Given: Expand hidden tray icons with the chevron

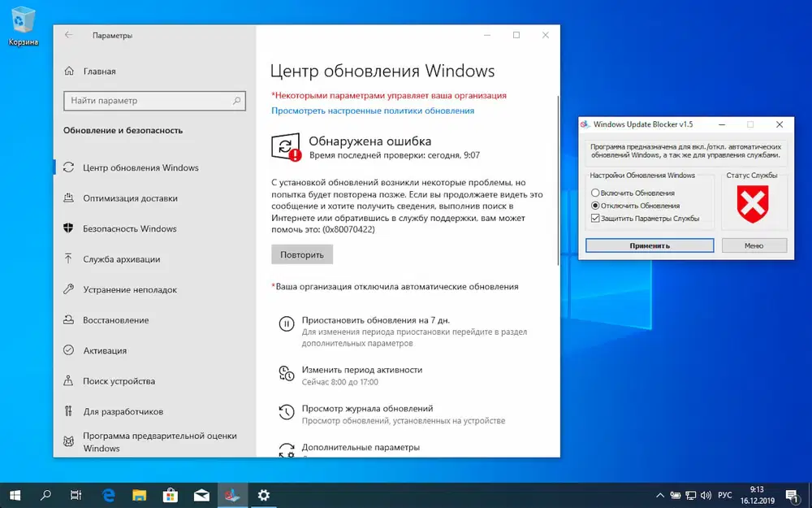Looking at the screenshot, I should [x=659, y=494].
